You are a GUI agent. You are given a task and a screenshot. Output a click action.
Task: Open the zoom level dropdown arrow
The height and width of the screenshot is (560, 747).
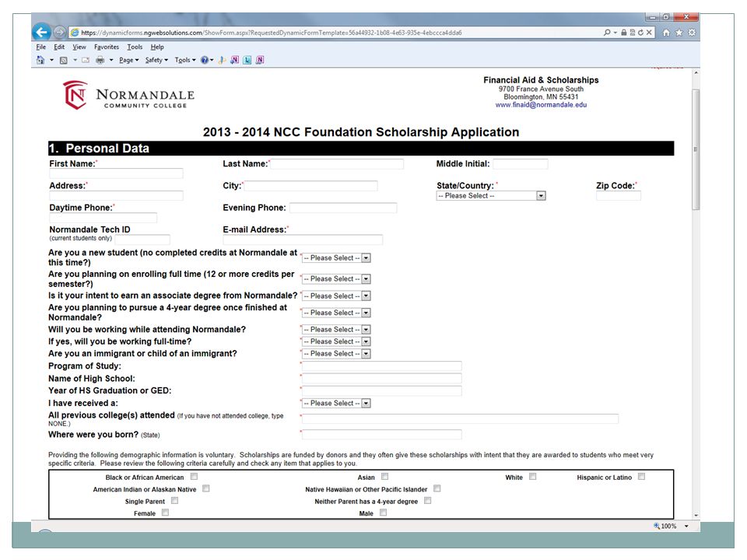(686, 527)
